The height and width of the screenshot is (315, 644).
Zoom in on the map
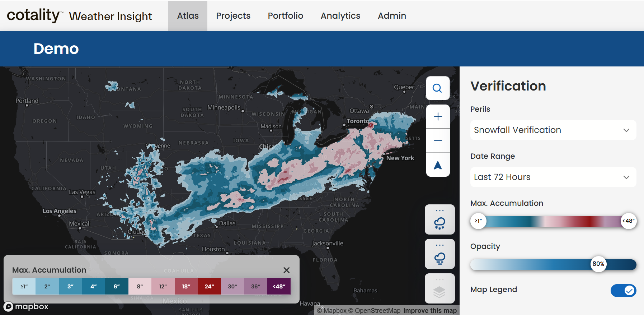(x=438, y=117)
